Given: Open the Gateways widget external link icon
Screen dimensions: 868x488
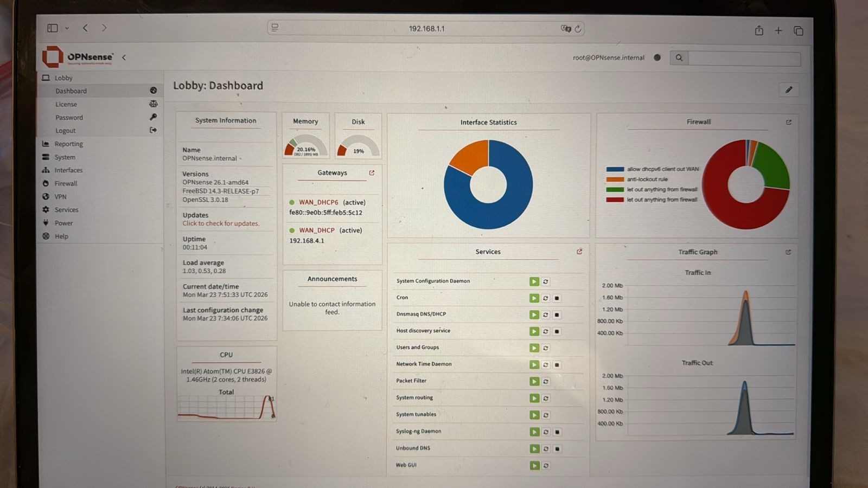Looking at the screenshot, I should (x=372, y=173).
